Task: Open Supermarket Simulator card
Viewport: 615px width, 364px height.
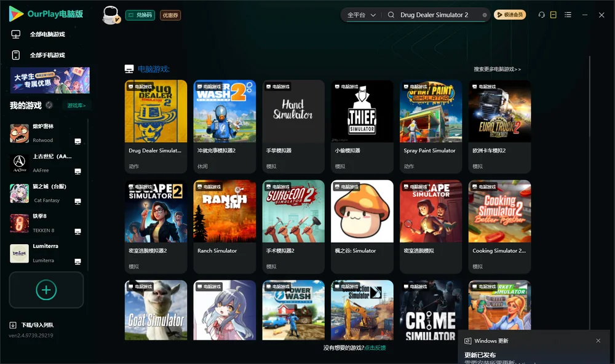Action: [499, 305]
